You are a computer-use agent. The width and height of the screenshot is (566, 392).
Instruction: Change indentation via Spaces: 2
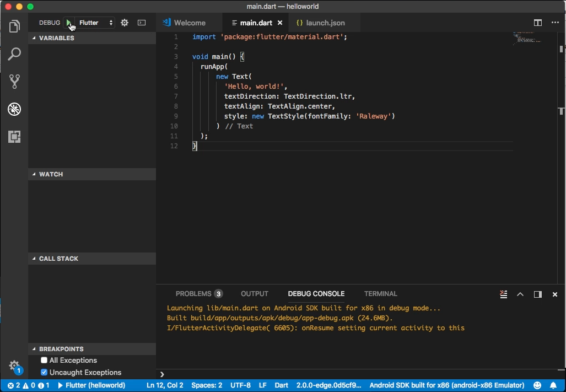(x=207, y=385)
